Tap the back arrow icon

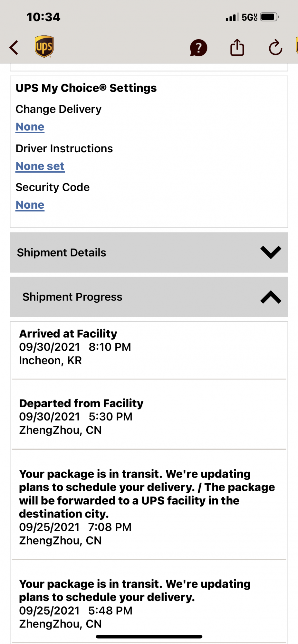[14, 48]
